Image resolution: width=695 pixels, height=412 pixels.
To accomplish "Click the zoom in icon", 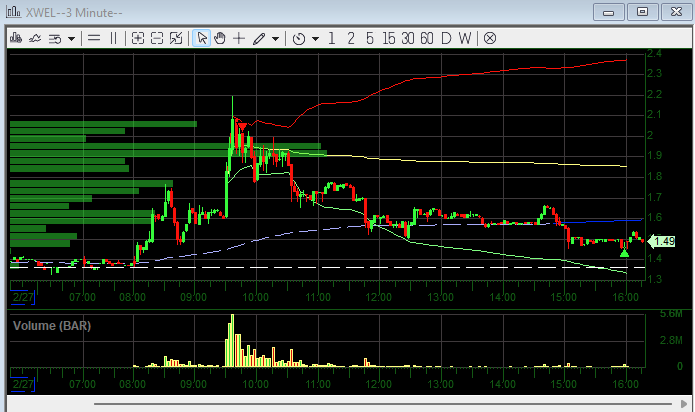I will click(138, 39).
